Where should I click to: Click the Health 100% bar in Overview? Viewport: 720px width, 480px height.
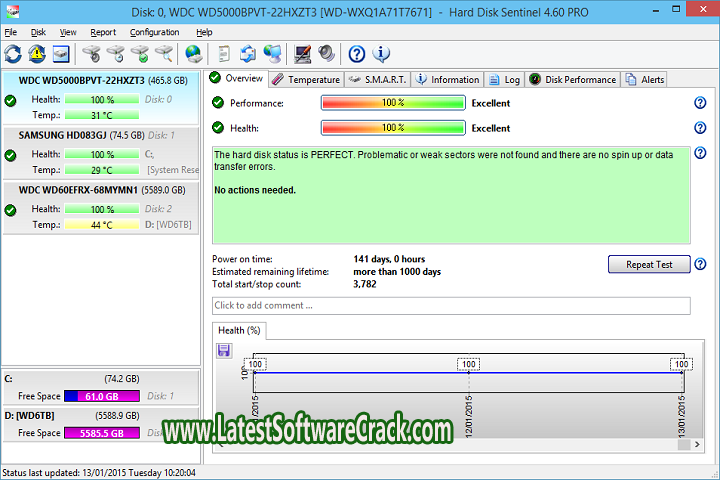tap(393, 128)
